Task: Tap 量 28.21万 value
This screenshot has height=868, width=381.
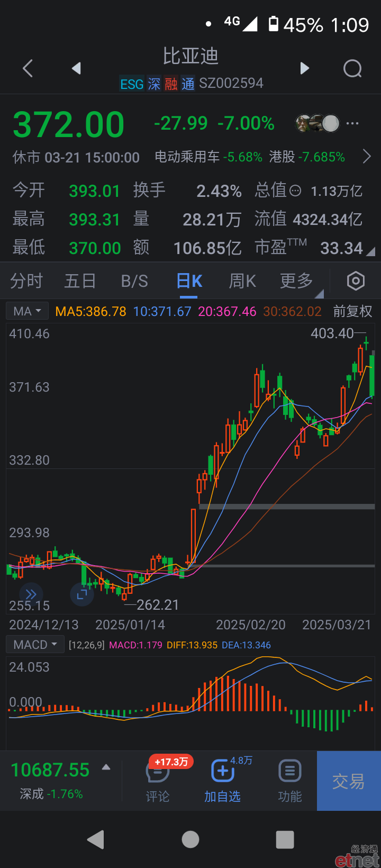Action: 212,219
